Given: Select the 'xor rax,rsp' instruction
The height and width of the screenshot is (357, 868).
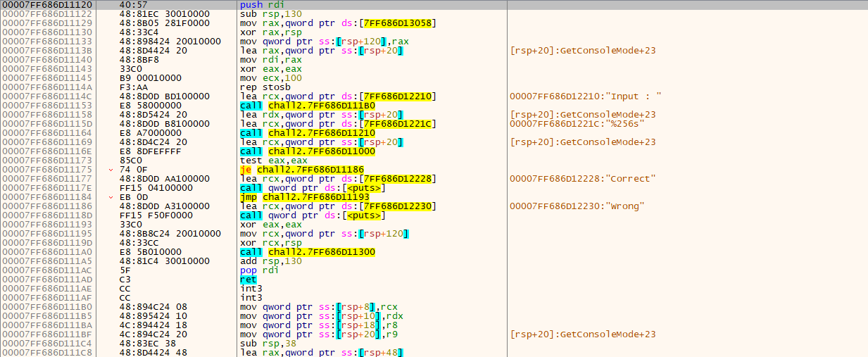Looking at the screenshot, I should point(268,32).
